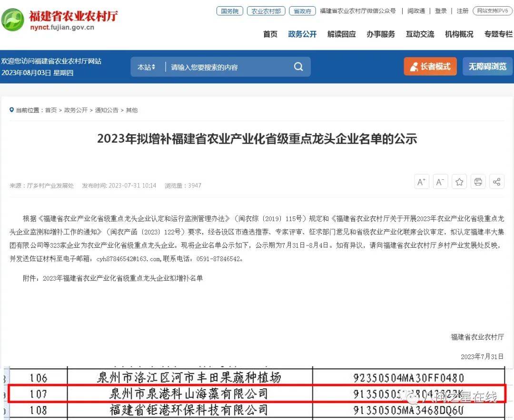Viewport: 514px width, 420px height.
Task: Click the 国务院 link button
Action: (229, 11)
